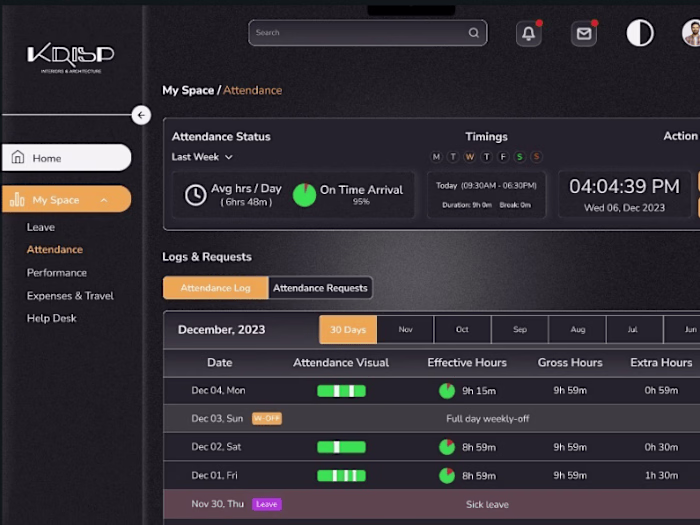The width and height of the screenshot is (700, 525).
Task: Select orange Sunday circle in Timings
Action: pos(536,157)
